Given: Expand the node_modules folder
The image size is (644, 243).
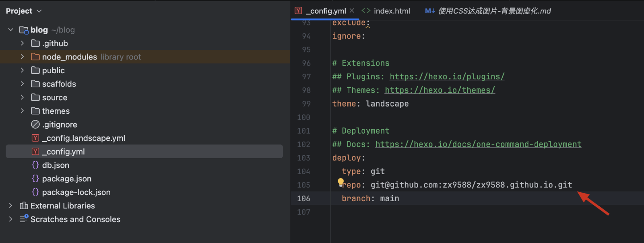Looking at the screenshot, I should [x=23, y=57].
